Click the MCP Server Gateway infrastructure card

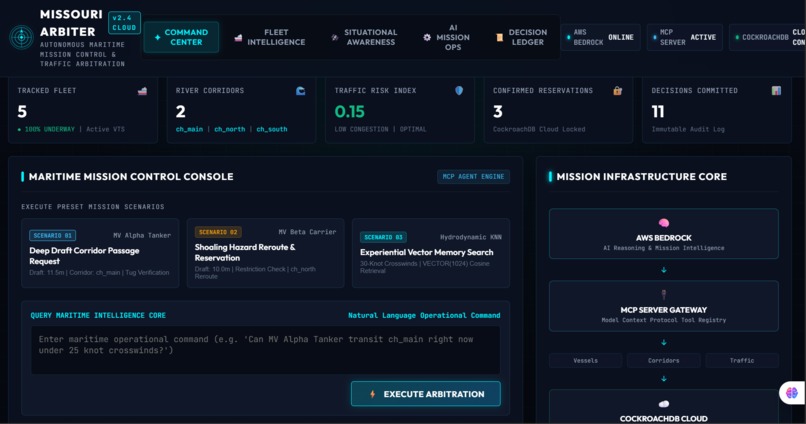664,306
